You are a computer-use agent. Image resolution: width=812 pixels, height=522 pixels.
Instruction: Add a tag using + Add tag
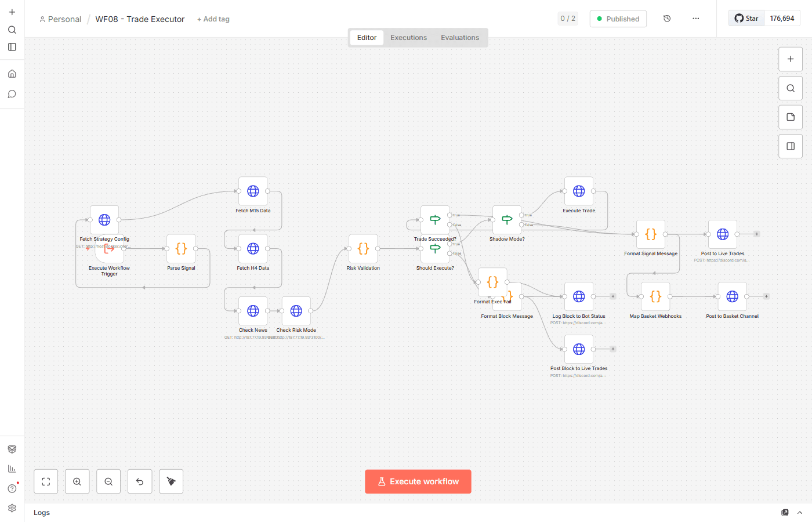click(213, 19)
